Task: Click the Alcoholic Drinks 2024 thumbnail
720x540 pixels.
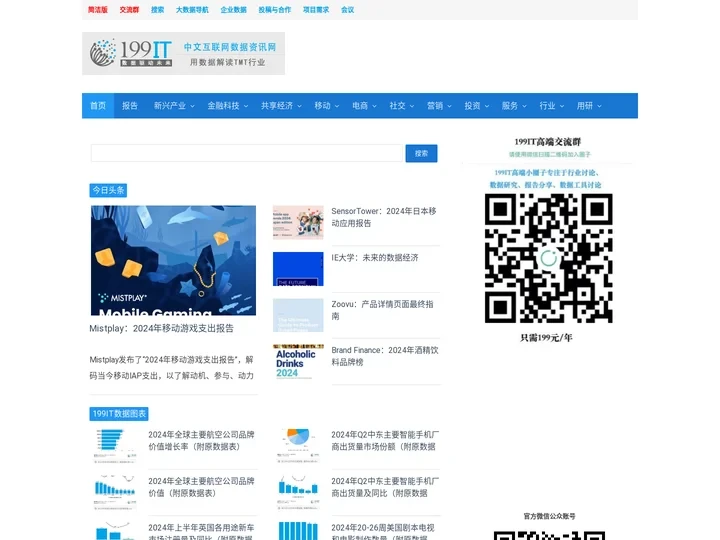Action: coord(298,361)
